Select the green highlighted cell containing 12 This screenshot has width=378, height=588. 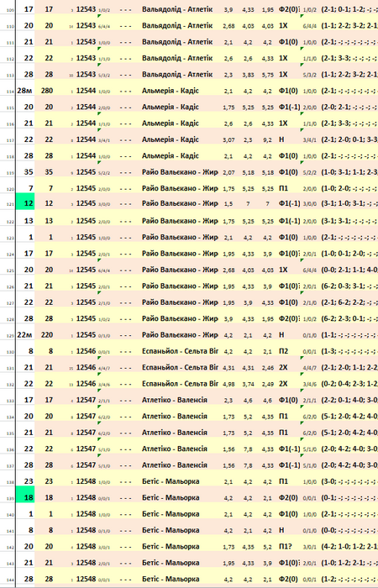pos(25,203)
